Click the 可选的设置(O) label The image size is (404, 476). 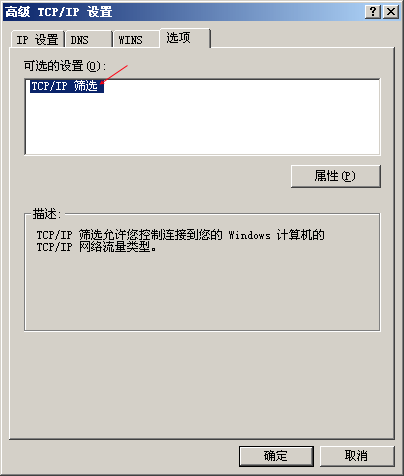click(65, 66)
